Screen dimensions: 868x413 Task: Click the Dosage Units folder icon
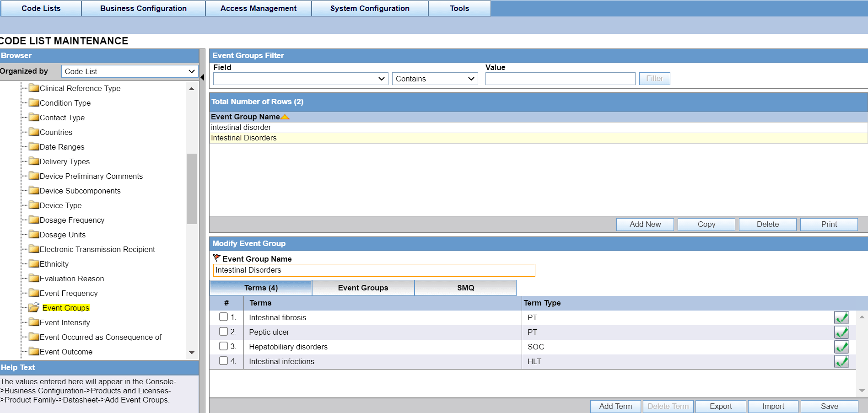point(35,235)
